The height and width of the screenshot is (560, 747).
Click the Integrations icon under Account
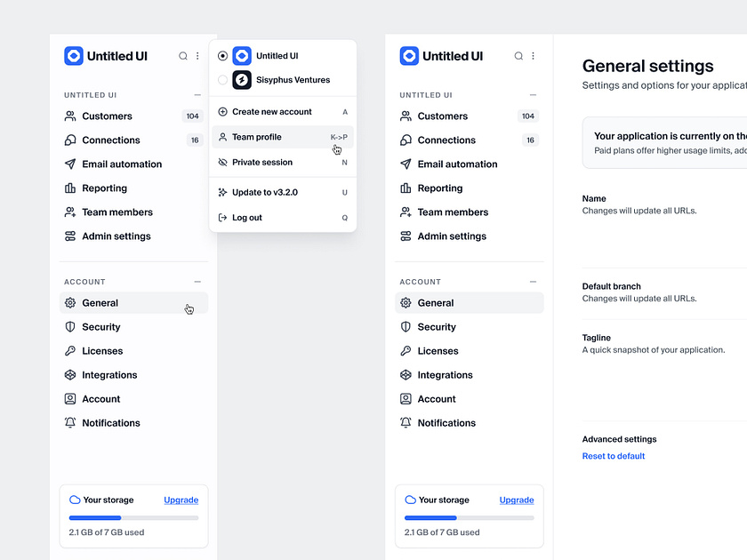(x=71, y=374)
